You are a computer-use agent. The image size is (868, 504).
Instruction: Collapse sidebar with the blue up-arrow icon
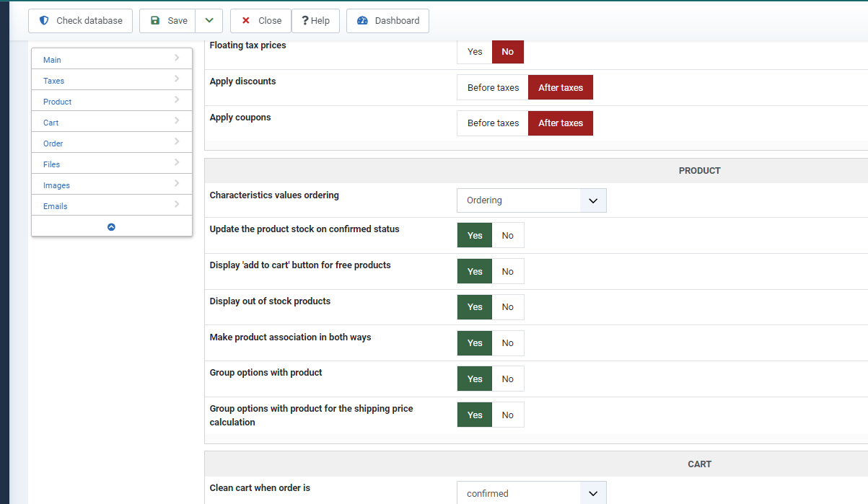pyautogui.click(x=112, y=226)
